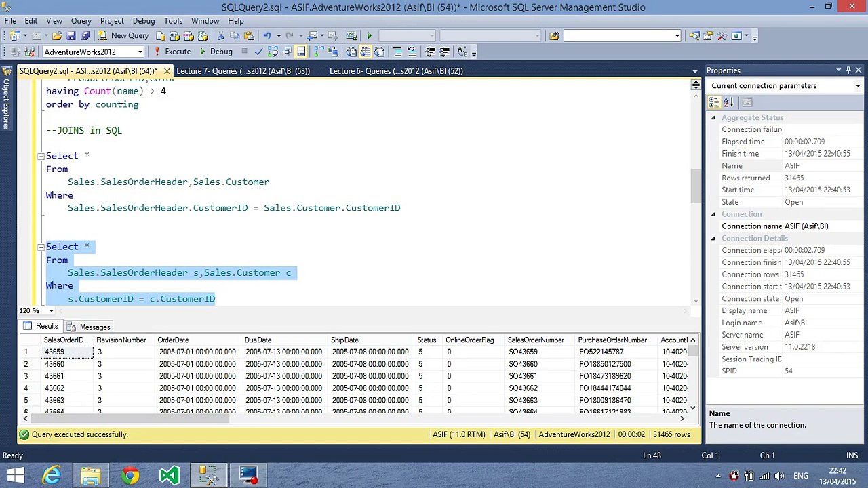This screenshot has width=868, height=488.
Task: Click the Open File folder icon
Action: tap(57, 35)
